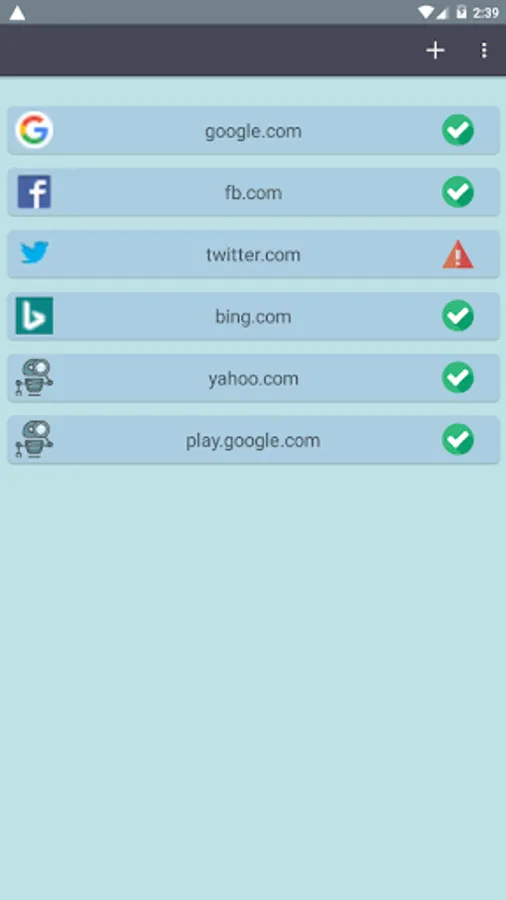Click the red warning triangle for twitter.com
The width and height of the screenshot is (506, 900).
[x=458, y=255]
